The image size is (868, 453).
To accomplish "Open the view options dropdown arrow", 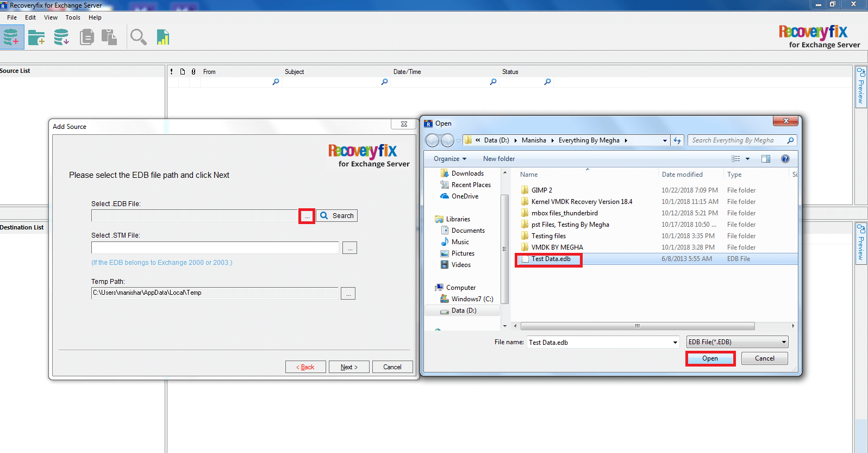I will (x=747, y=159).
